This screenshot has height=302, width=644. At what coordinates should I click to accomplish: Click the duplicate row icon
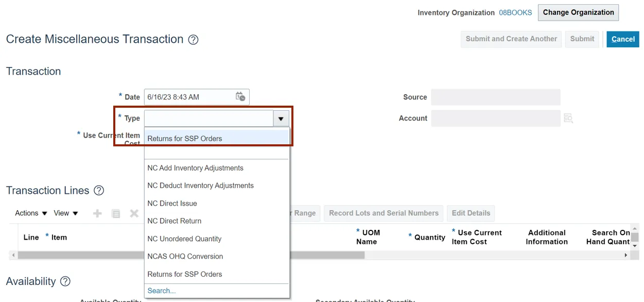[x=116, y=213]
